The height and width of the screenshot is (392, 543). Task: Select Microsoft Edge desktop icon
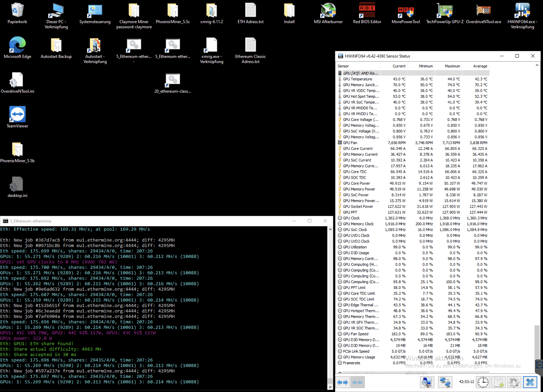(x=17, y=48)
